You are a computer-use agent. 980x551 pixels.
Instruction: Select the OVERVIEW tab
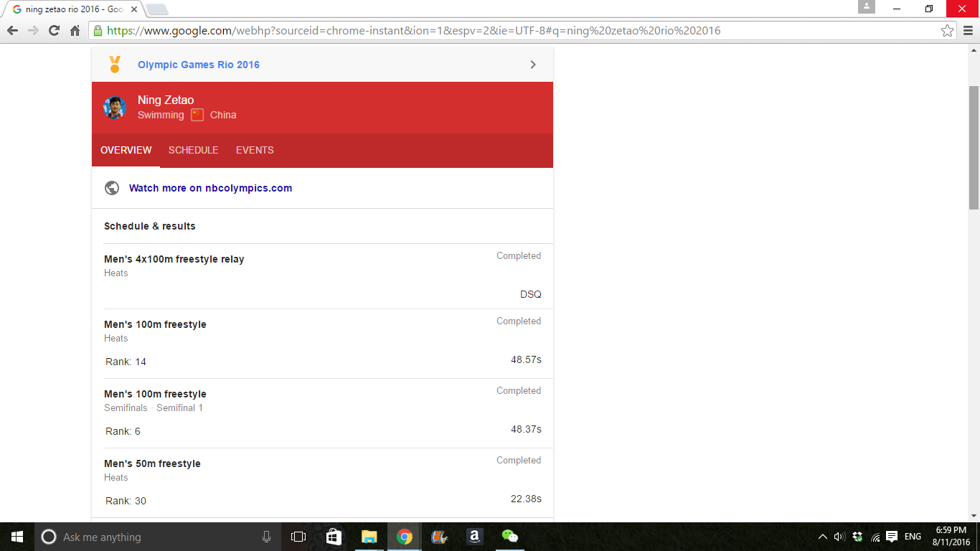coord(126,150)
